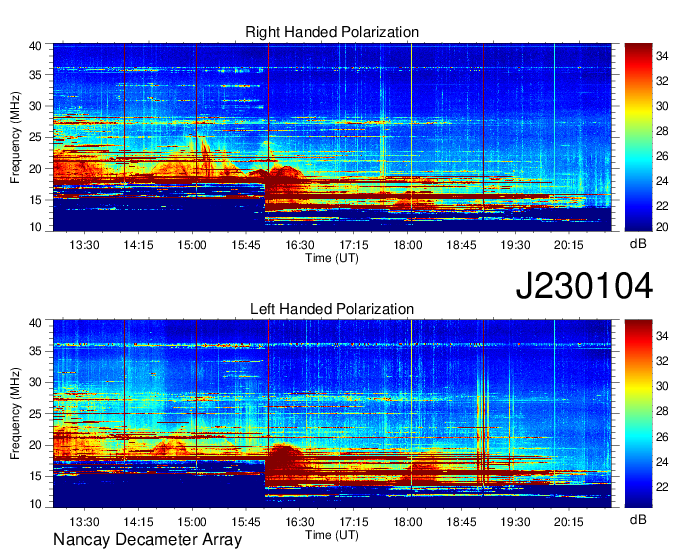This screenshot has width=680, height=552.
Task: Click the 15:45 time tick on Right Handed plot
Action: click(246, 245)
